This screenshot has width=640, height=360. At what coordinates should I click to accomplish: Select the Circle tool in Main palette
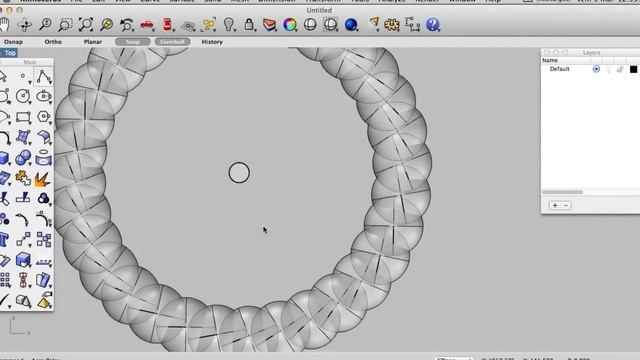(x=22, y=96)
